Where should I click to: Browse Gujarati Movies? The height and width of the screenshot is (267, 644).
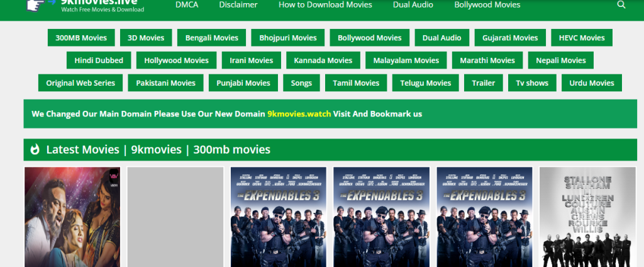[x=510, y=37]
